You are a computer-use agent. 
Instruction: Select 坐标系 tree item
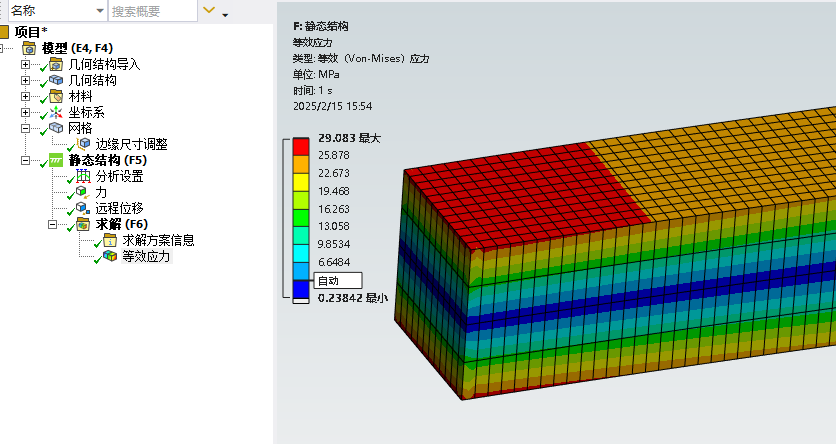click(x=86, y=112)
